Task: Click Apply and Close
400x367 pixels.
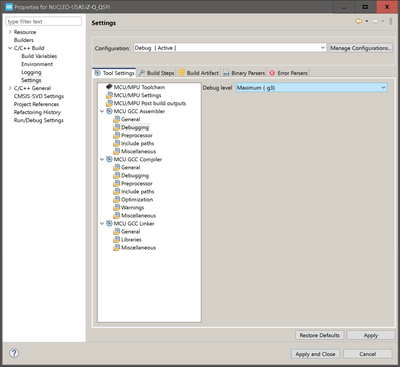Action: pos(315,354)
